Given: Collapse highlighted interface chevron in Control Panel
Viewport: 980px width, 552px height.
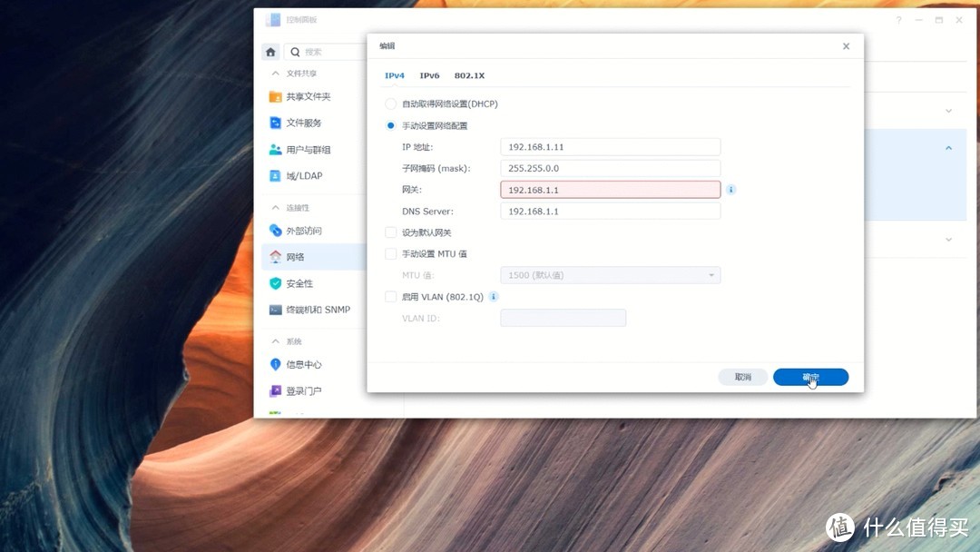Looking at the screenshot, I should point(949,148).
